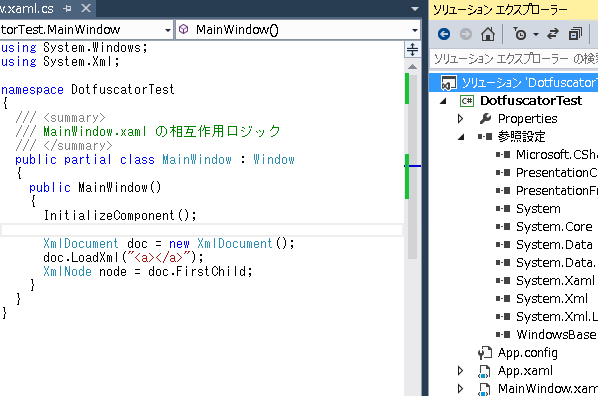
Task: Click the references icon next to 参照設定
Action: coord(485,137)
